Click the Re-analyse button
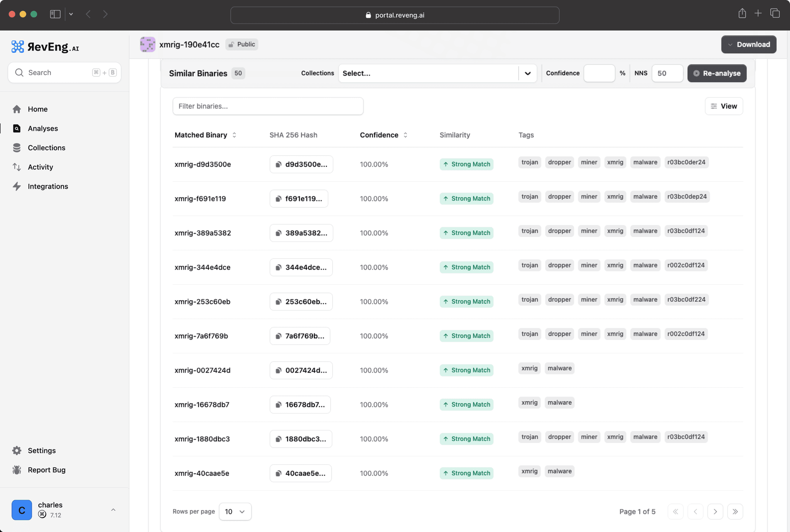 click(716, 73)
